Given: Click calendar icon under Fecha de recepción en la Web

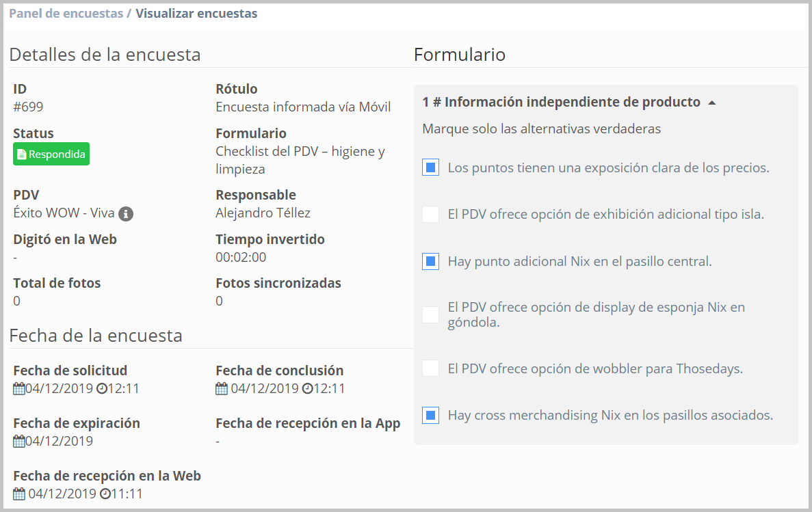Looking at the screenshot, I should pyautogui.click(x=19, y=494).
